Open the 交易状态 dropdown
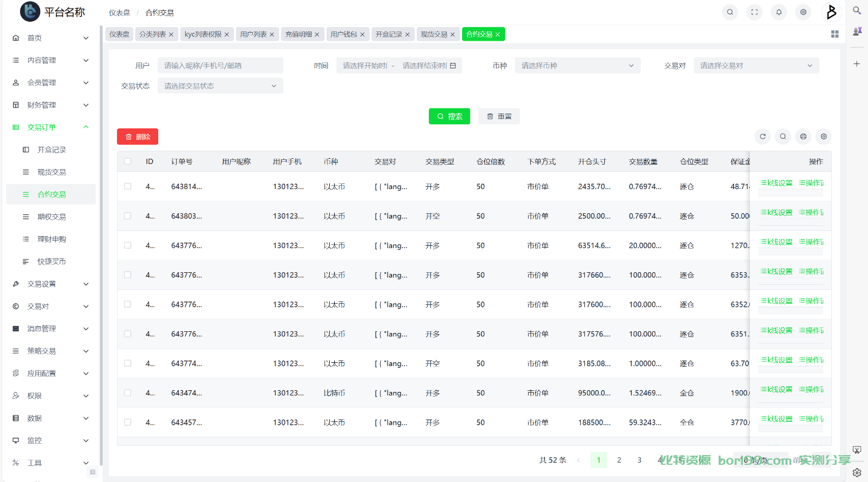This screenshot has height=482, width=868. pyautogui.click(x=220, y=86)
